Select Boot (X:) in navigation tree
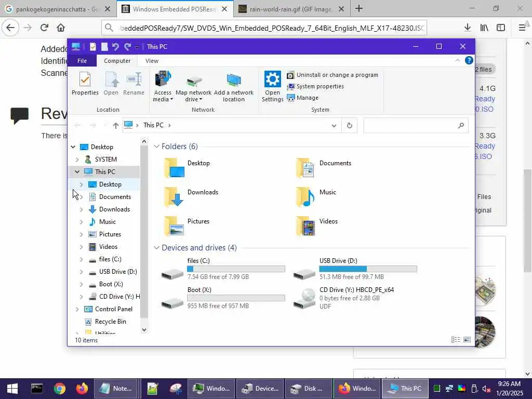Image resolution: width=532 pixels, height=399 pixels. 111,284
